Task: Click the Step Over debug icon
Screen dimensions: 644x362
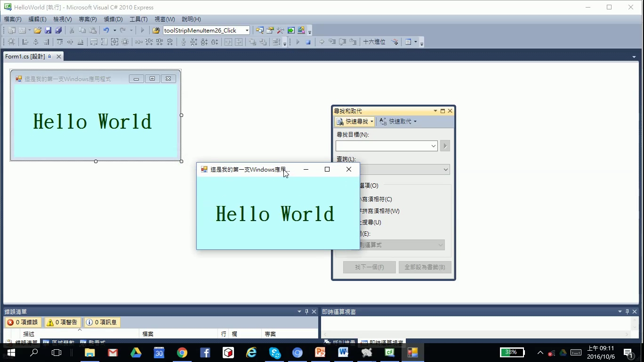Action: [343, 42]
